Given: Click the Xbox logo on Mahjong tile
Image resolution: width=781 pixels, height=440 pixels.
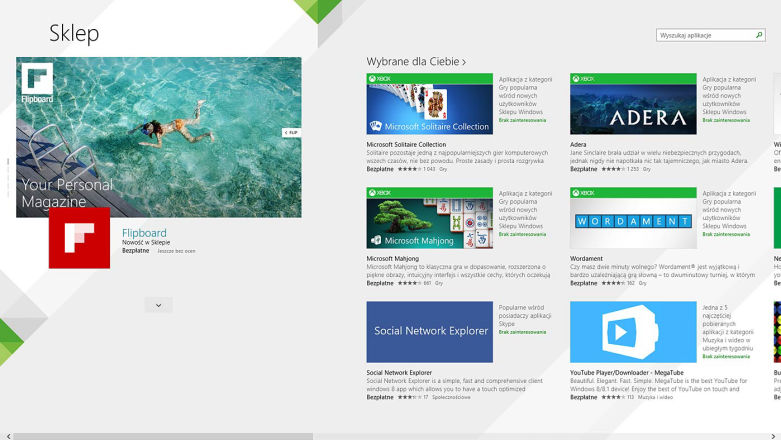Looking at the screenshot, I should (380, 193).
